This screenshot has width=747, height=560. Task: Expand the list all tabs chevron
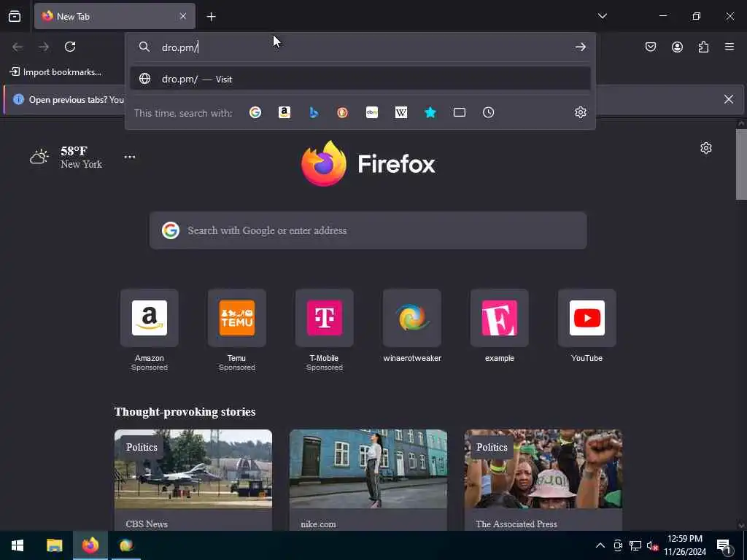[602, 16]
